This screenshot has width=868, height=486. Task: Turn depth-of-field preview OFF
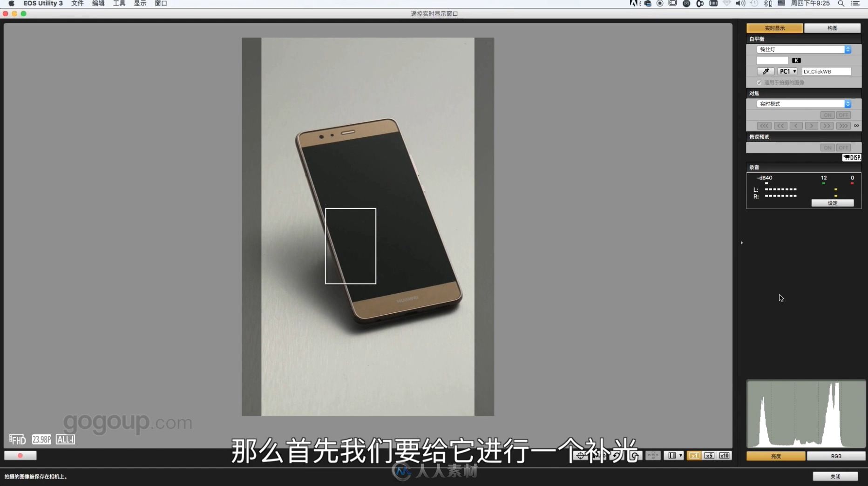(x=843, y=148)
